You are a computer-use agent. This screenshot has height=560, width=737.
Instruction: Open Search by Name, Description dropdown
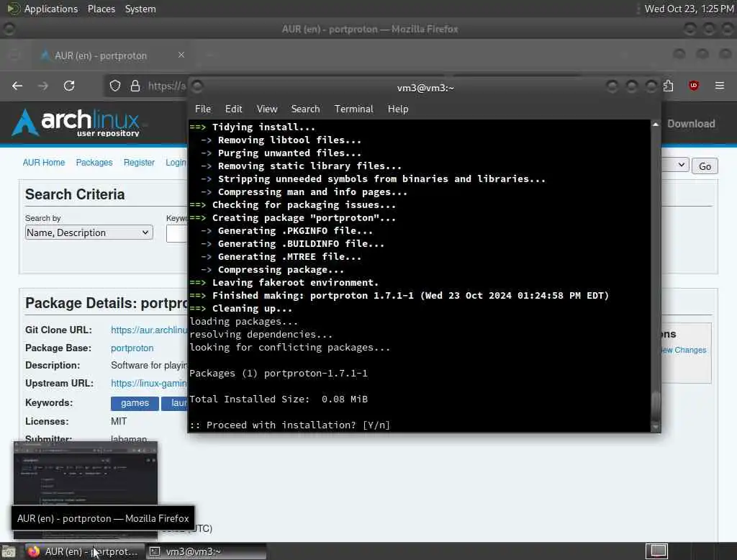click(x=89, y=232)
